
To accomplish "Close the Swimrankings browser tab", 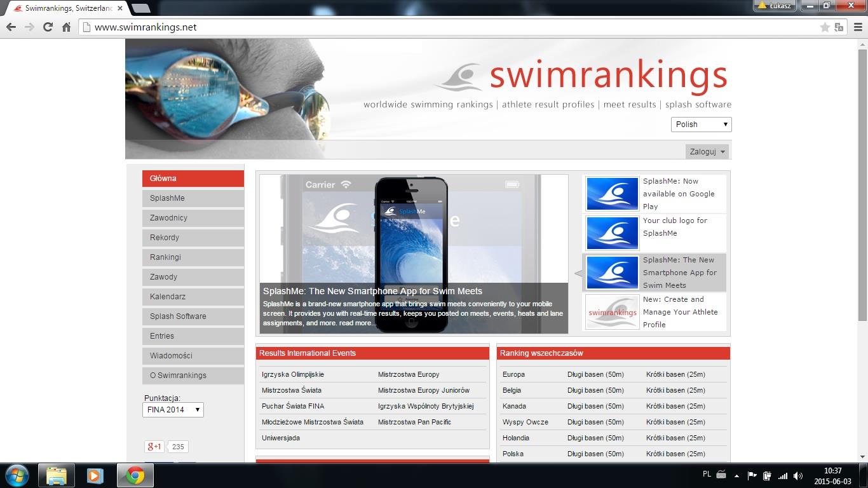I will (120, 8).
